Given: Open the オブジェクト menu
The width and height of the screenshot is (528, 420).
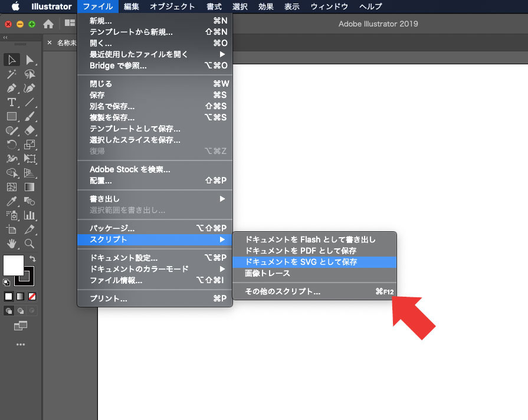Looking at the screenshot, I should pos(172,6).
